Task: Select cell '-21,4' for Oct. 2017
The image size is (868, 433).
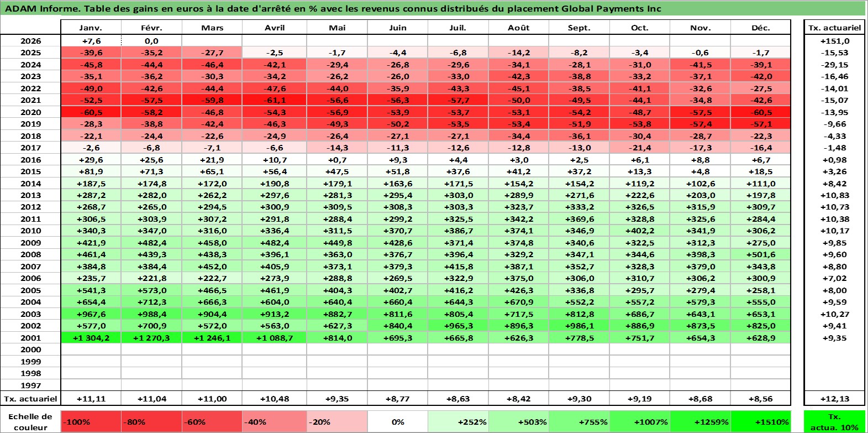Action: coord(640,148)
